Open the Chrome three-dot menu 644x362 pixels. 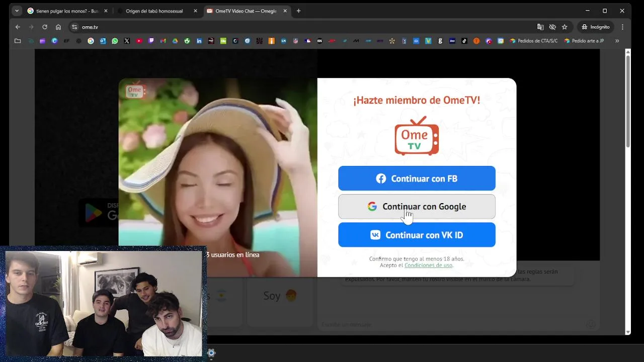coord(623,27)
